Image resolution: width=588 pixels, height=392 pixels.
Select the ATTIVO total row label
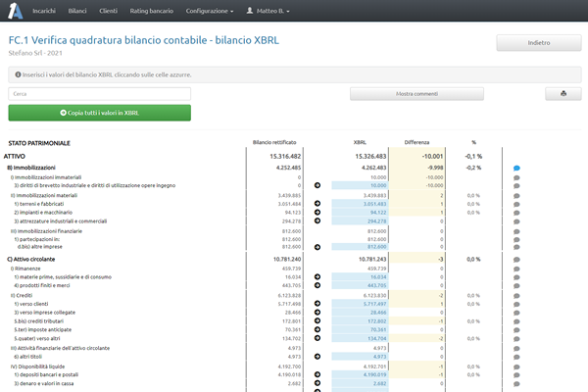pyautogui.click(x=15, y=157)
